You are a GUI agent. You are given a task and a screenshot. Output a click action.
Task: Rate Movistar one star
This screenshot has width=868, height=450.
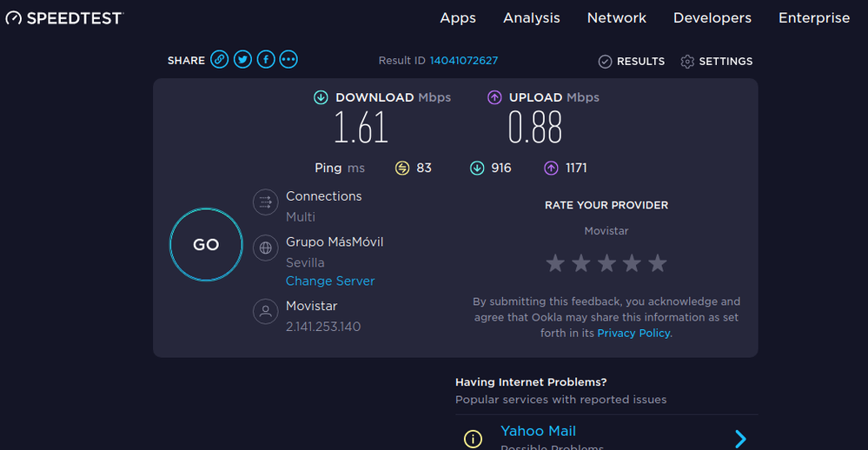556,263
